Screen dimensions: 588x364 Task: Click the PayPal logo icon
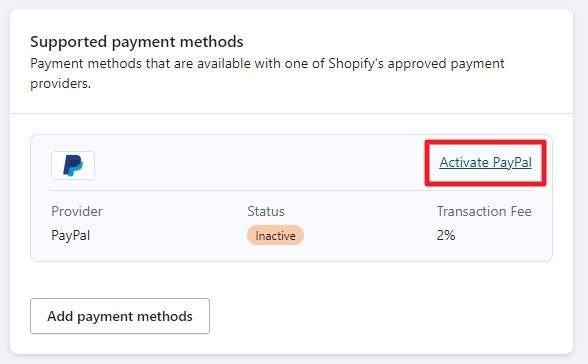(x=73, y=165)
